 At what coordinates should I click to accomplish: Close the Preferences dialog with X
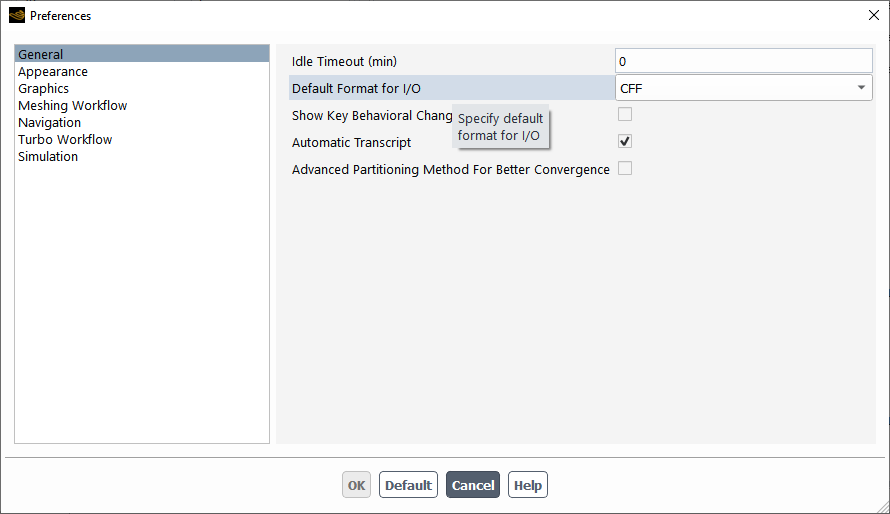point(874,15)
